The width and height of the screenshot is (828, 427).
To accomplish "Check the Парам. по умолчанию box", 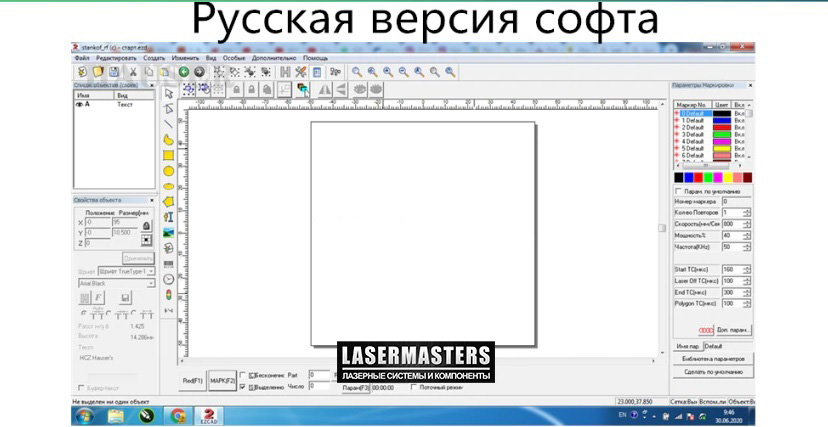I will [680, 191].
